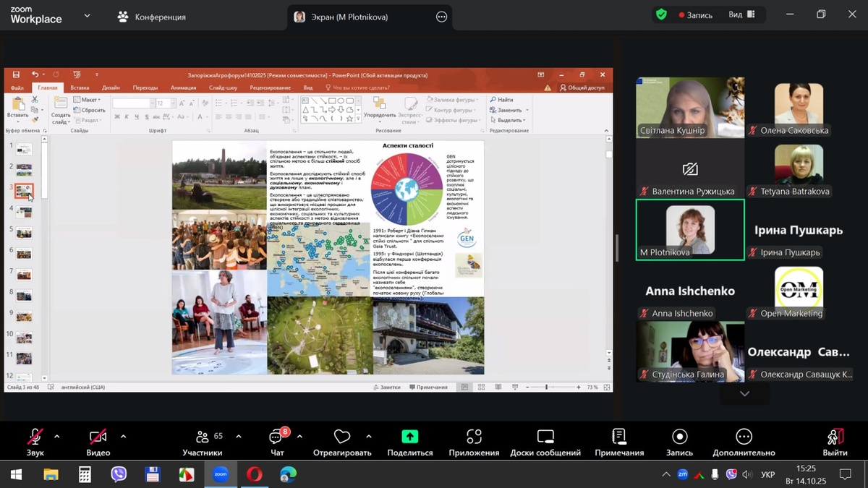Viewport: 868px width, 488px height.
Task: Expand video options arrow next to Видео
Action: coord(123,437)
